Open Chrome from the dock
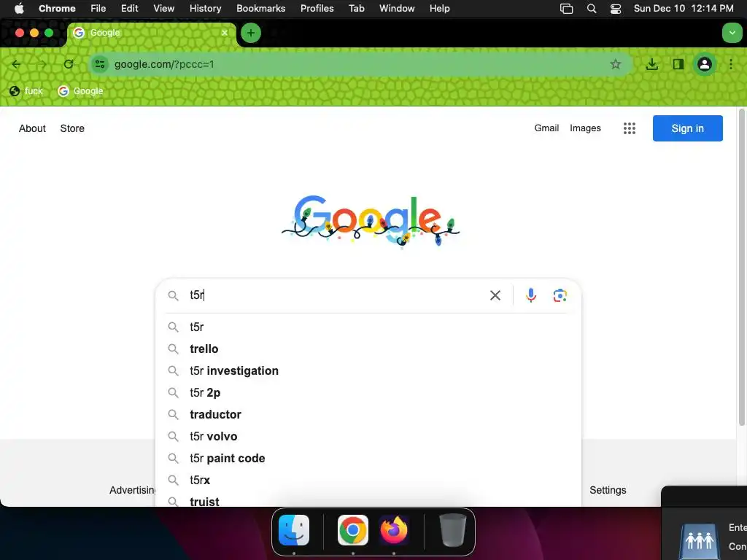The image size is (747, 560). tap(352, 530)
